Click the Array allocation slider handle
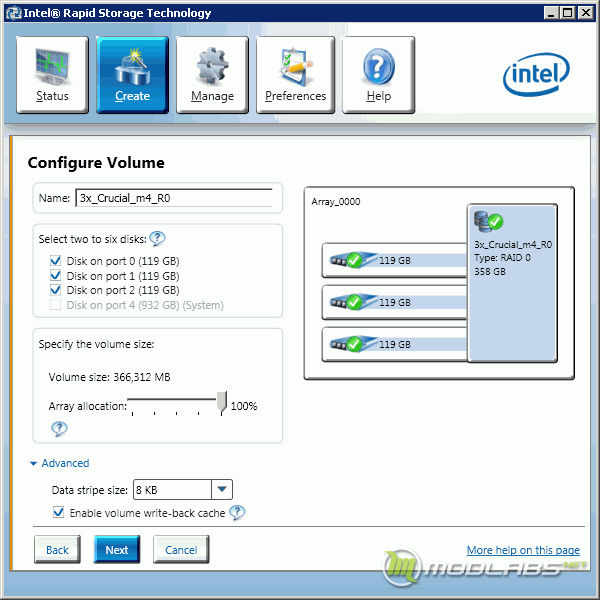Viewport: 600px width, 600px height. click(222, 403)
